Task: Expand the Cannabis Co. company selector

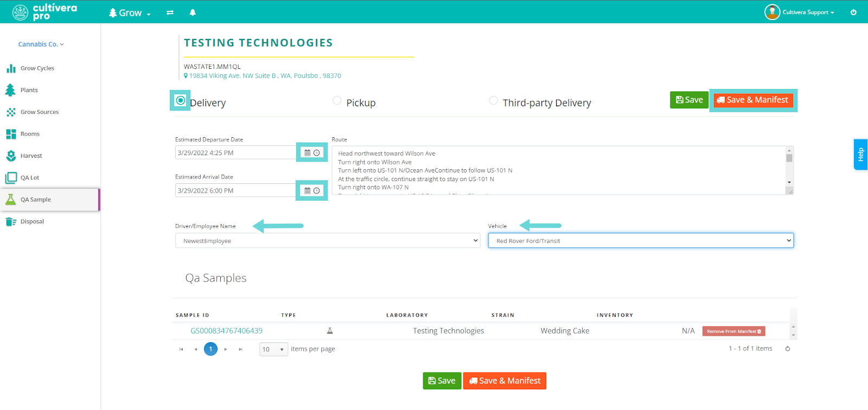Action: click(x=41, y=44)
